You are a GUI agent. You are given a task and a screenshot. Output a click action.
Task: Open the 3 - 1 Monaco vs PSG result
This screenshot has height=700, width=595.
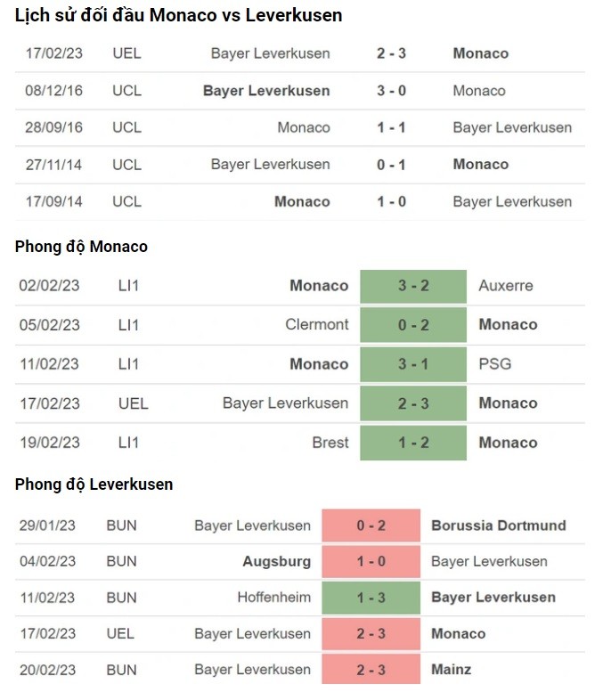(413, 364)
